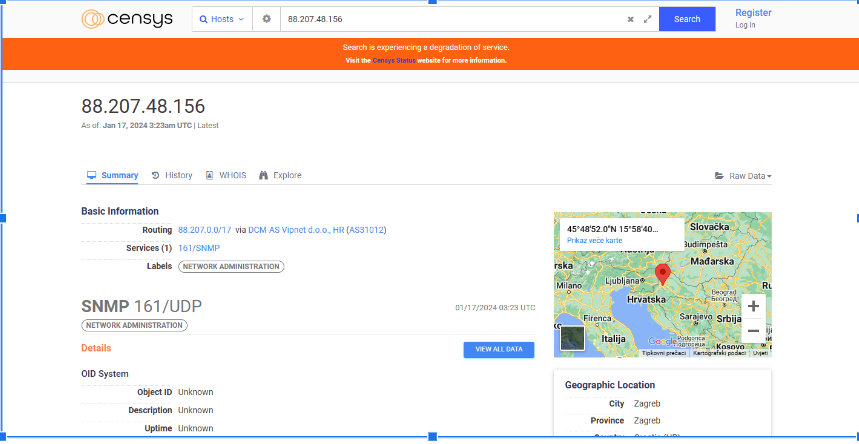The width and height of the screenshot is (859, 444).
Task: Expand the Raw Data dropdown
Action: 743,176
